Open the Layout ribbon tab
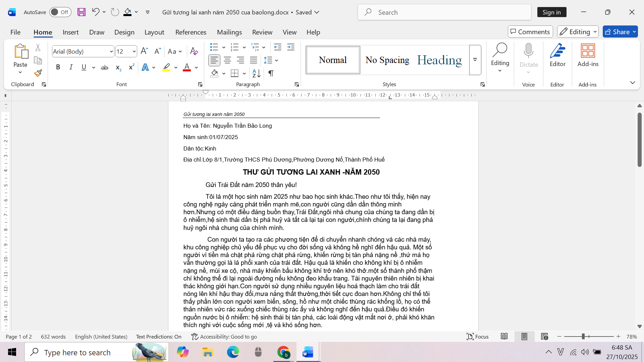 point(154,32)
